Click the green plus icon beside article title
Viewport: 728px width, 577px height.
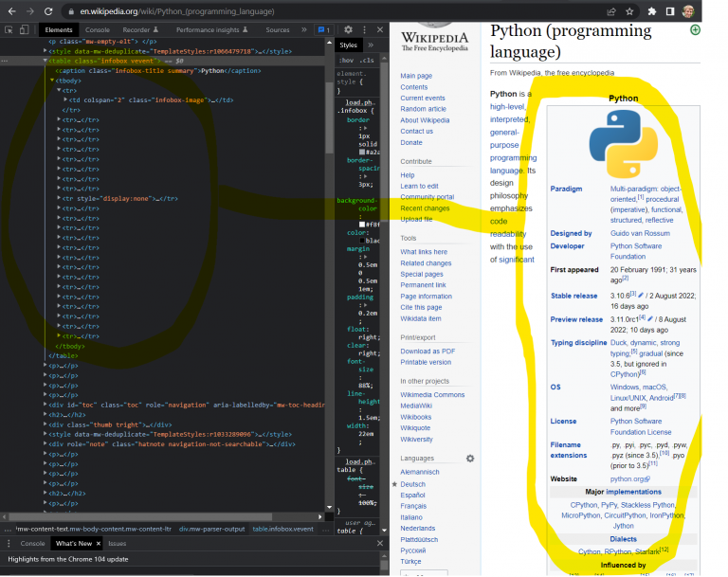point(695,30)
